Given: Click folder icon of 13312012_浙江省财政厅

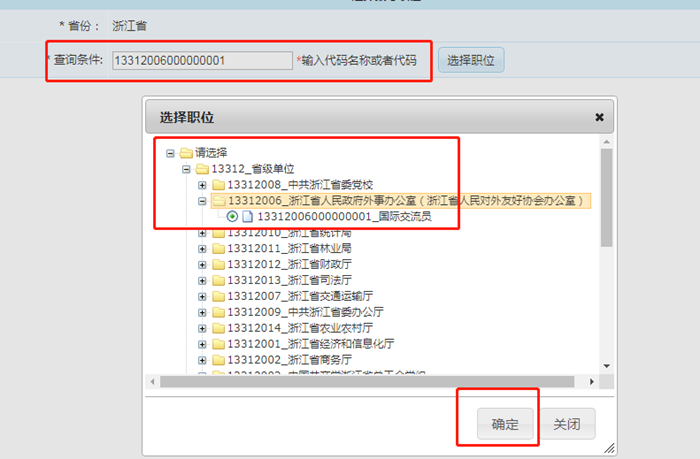Looking at the screenshot, I should click(218, 265).
